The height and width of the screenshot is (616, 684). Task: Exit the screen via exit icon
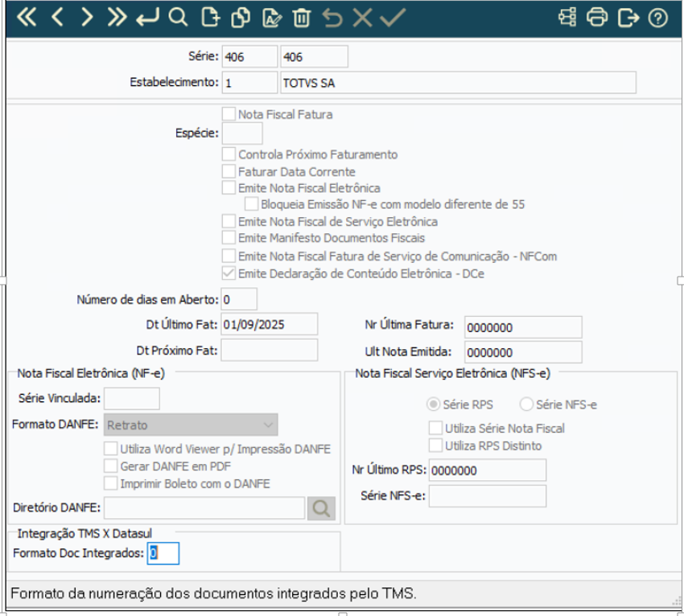point(628,18)
